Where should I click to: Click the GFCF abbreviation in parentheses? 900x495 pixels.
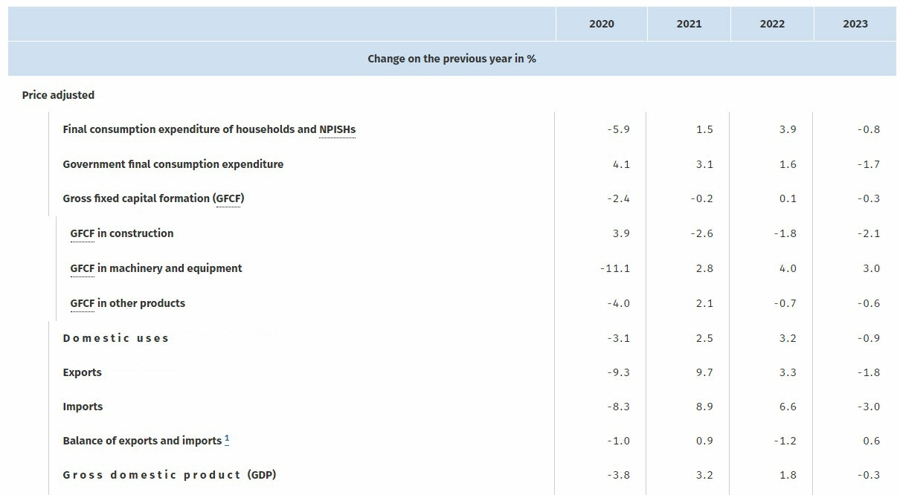coord(228,199)
